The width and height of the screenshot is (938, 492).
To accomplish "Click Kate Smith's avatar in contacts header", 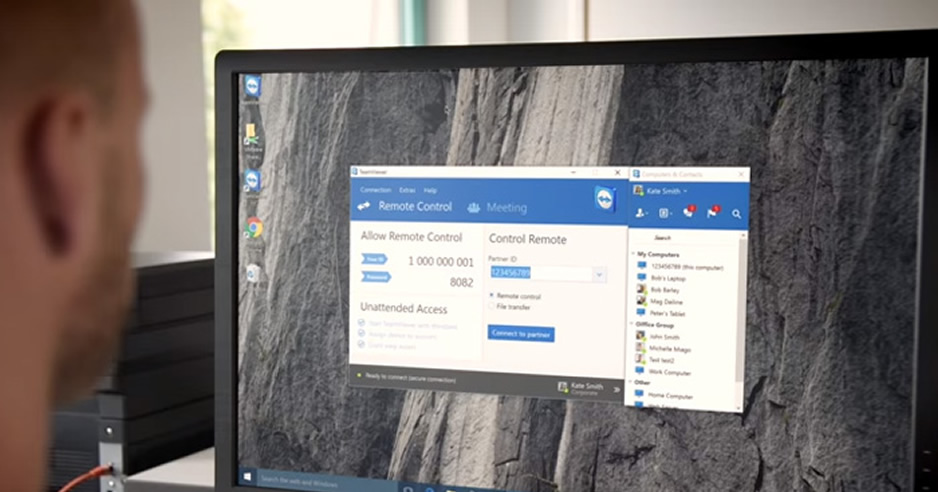I will pos(638,190).
